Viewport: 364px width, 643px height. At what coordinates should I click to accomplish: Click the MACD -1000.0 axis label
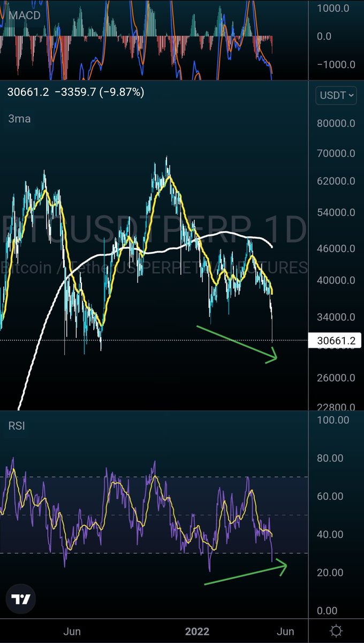[x=336, y=64]
